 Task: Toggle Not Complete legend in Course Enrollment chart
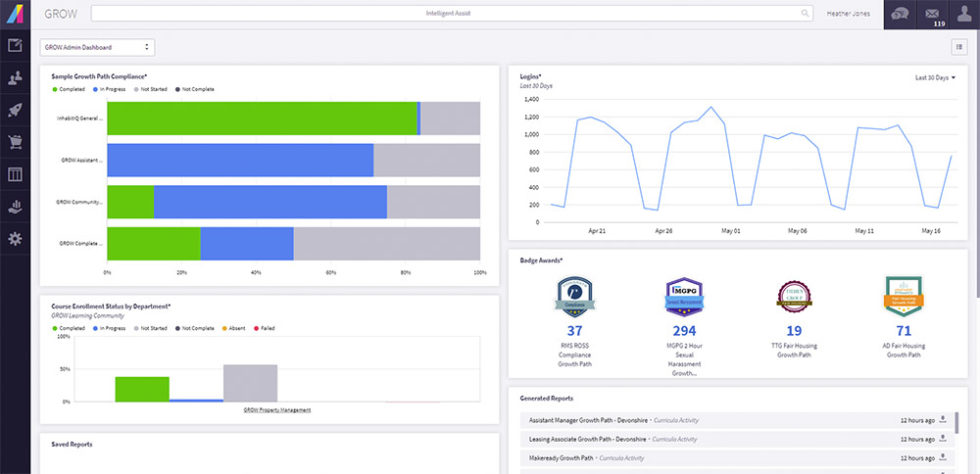click(194, 328)
